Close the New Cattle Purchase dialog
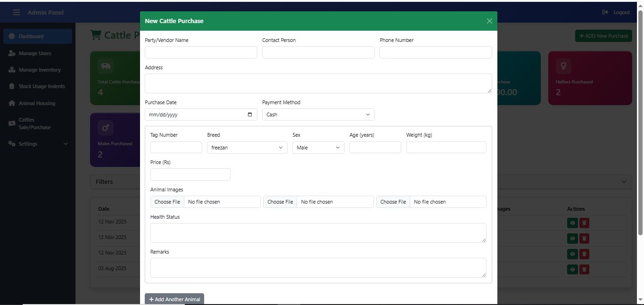Viewport: 644px width, 305px height. (489, 21)
